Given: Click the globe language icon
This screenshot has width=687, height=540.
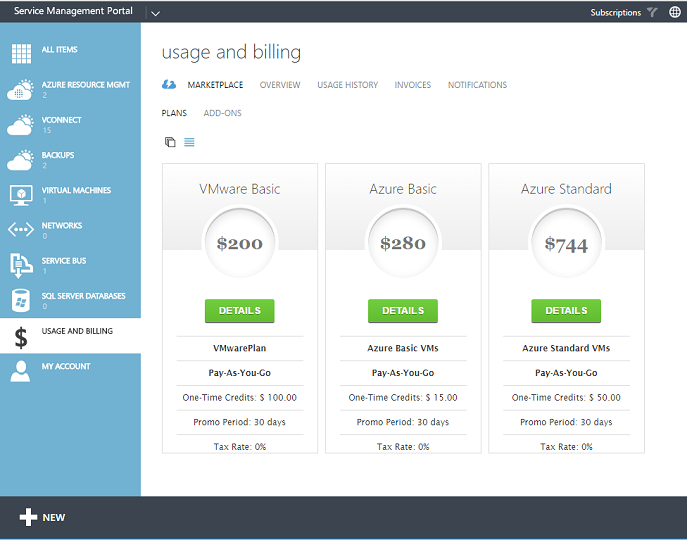Looking at the screenshot, I should [675, 12].
